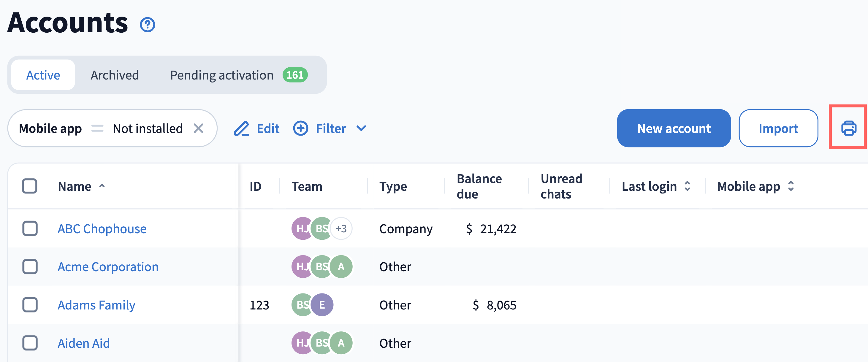Switch to the Archived tab
The width and height of the screenshot is (868, 362).
115,75
